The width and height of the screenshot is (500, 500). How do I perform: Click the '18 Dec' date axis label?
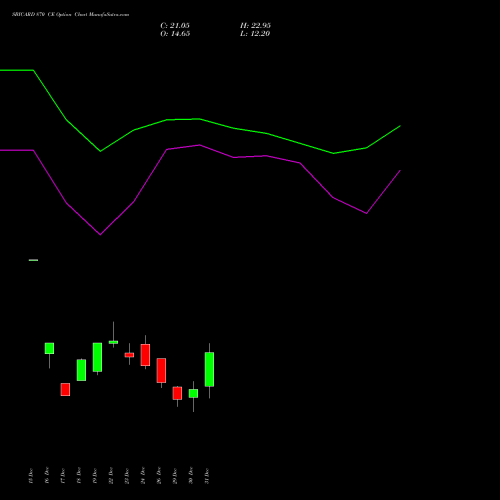click(79, 476)
